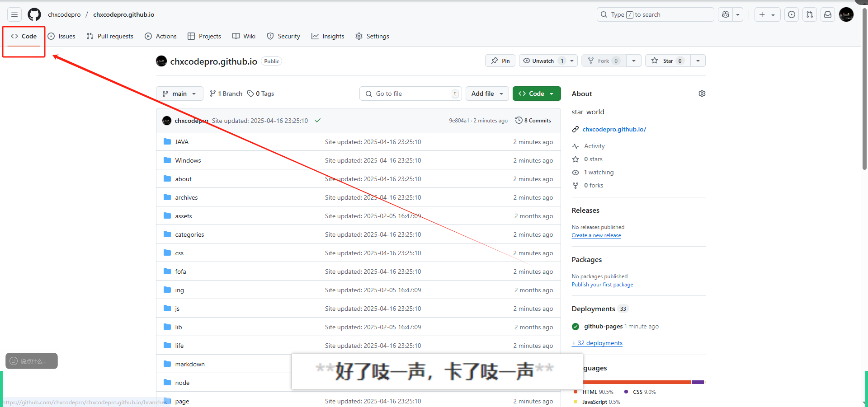The image size is (868, 407).
Task: Open the 0 forks link
Action: click(594, 185)
